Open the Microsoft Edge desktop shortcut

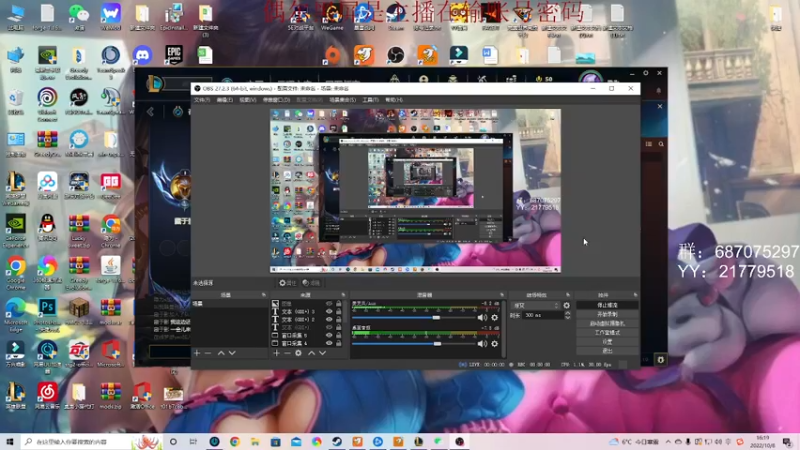[16, 312]
